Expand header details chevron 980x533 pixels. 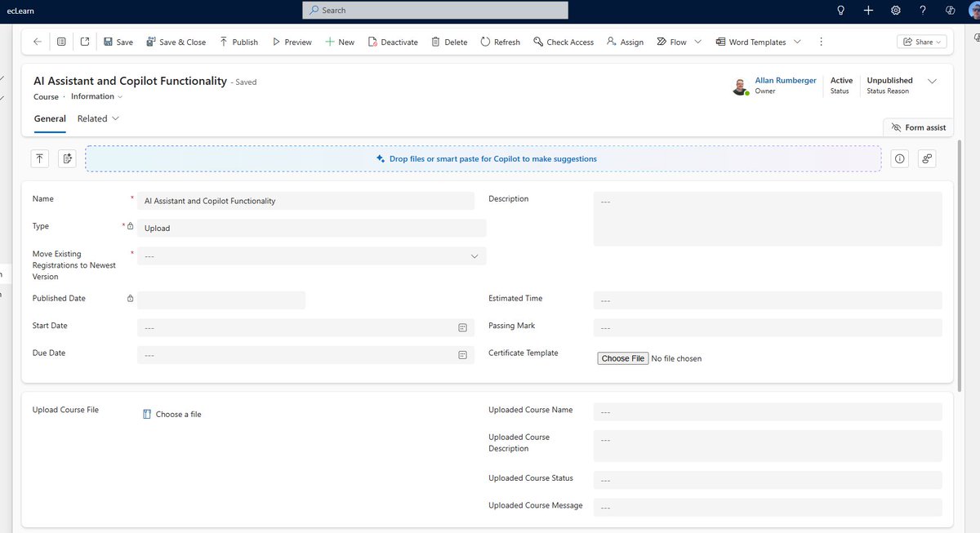[x=933, y=81]
